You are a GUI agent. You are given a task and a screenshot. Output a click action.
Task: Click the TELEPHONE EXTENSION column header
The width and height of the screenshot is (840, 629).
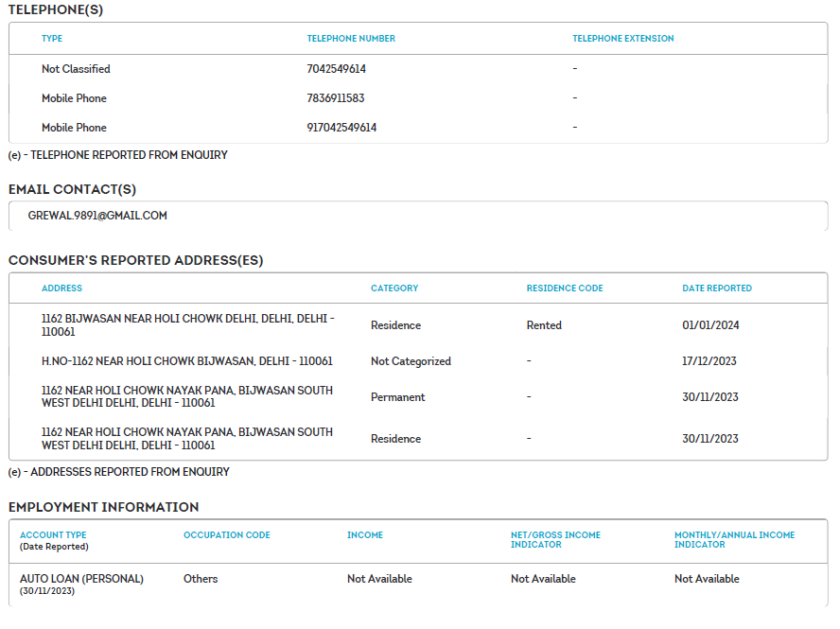(622, 39)
